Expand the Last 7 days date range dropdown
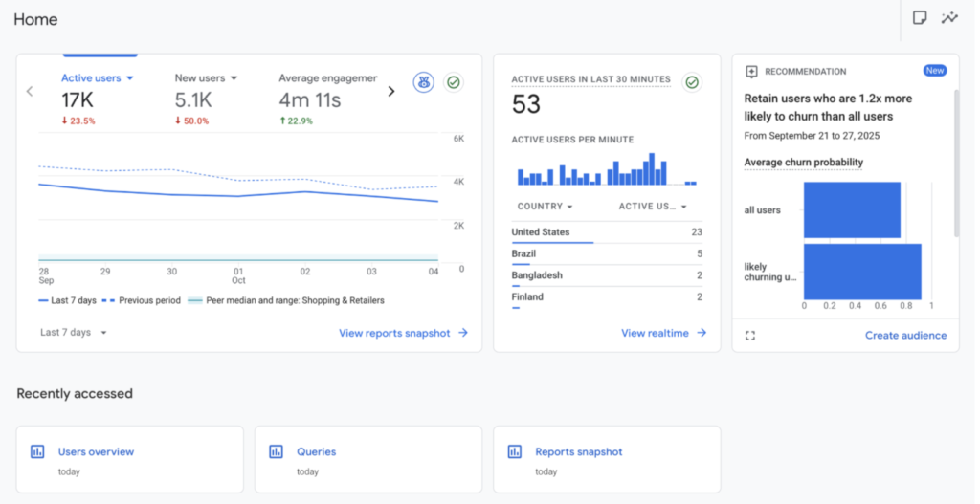Viewport: 980px width, 504px height. point(74,333)
